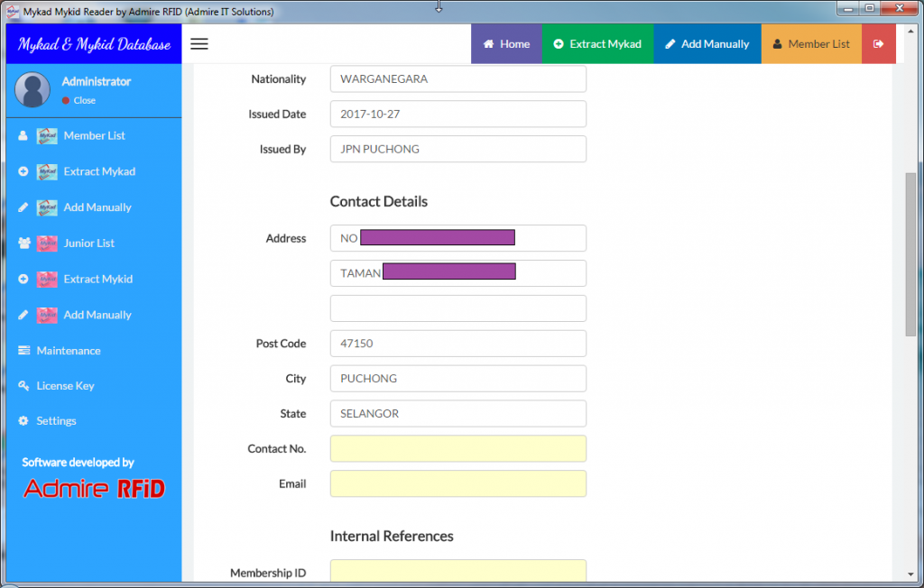Click the red logout icon button
924x588 pixels.
(x=878, y=43)
